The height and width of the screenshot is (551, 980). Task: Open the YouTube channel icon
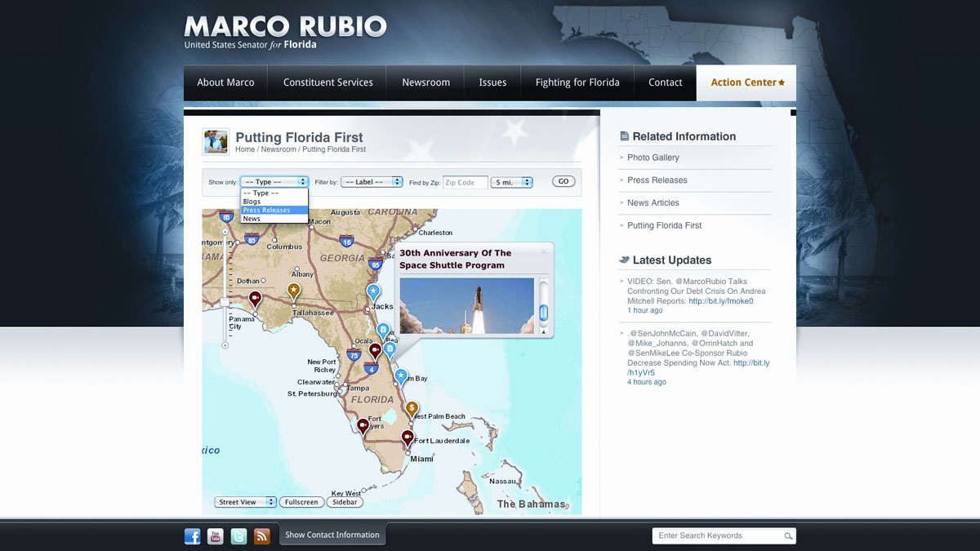click(x=216, y=536)
